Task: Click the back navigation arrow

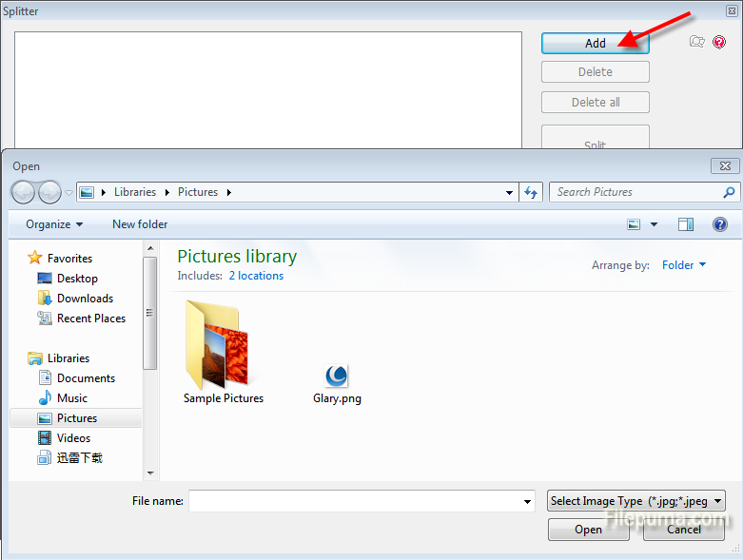Action: click(23, 192)
